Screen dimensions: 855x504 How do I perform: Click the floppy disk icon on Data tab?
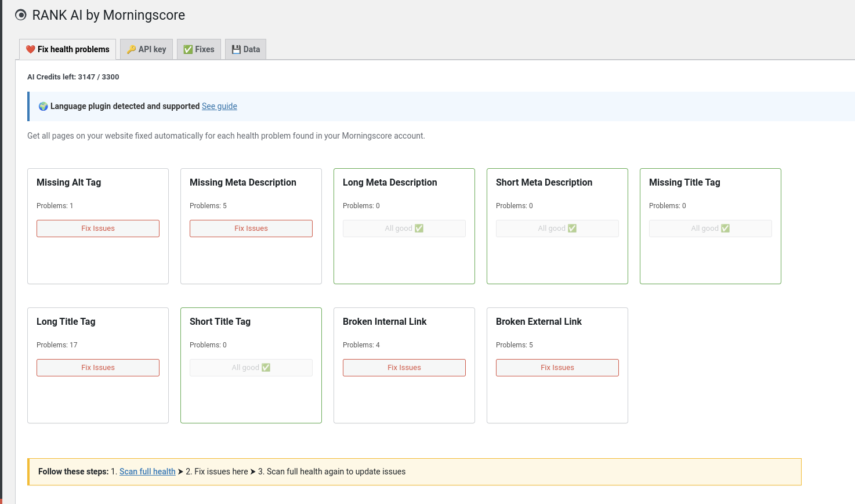click(236, 49)
